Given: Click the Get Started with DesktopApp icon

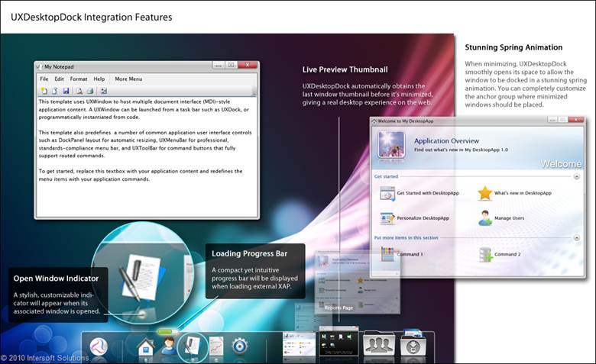Looking at the screenshot, I should tap(387, 193).
